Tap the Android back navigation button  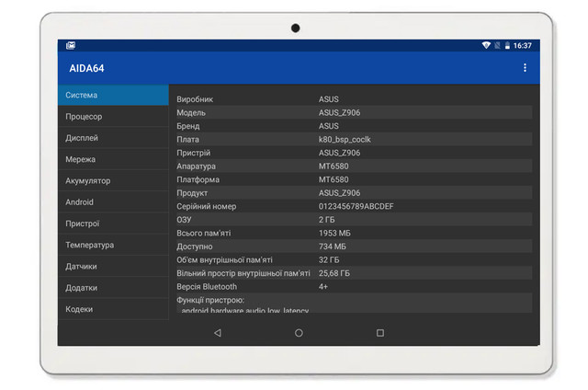[217, 333]
